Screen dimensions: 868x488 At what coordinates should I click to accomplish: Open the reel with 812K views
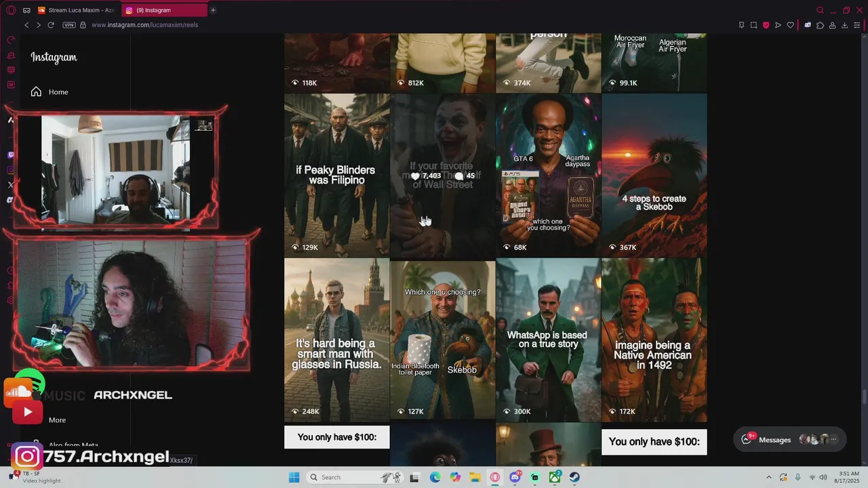[x=443, y=63]
